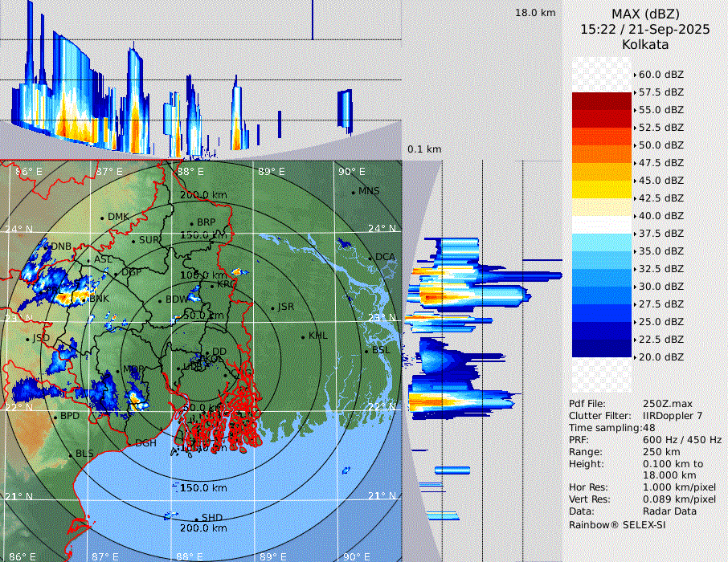Click the SHD station marker offshore
The height and width of the screenshot is (562, 728).
[196, 518]
